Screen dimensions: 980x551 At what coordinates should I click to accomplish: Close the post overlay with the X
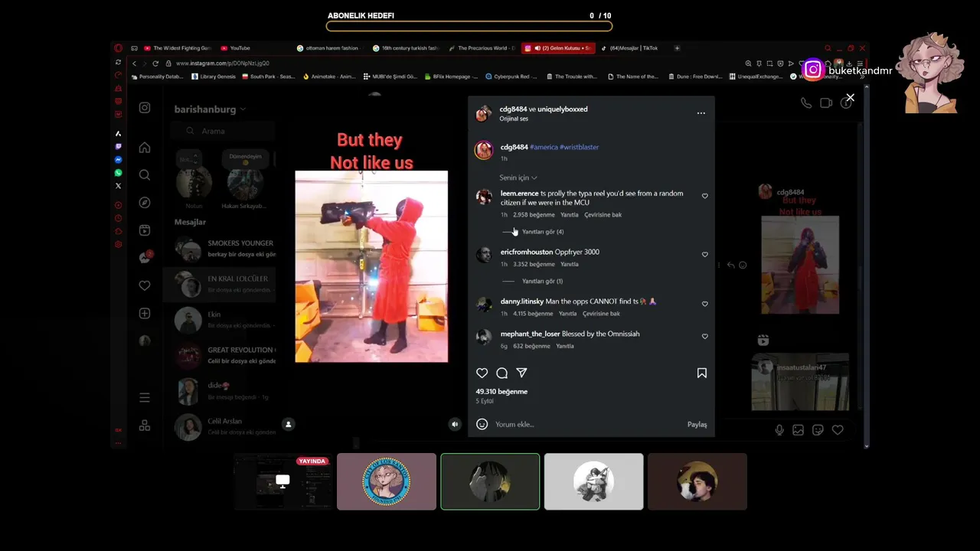point(850,97)
